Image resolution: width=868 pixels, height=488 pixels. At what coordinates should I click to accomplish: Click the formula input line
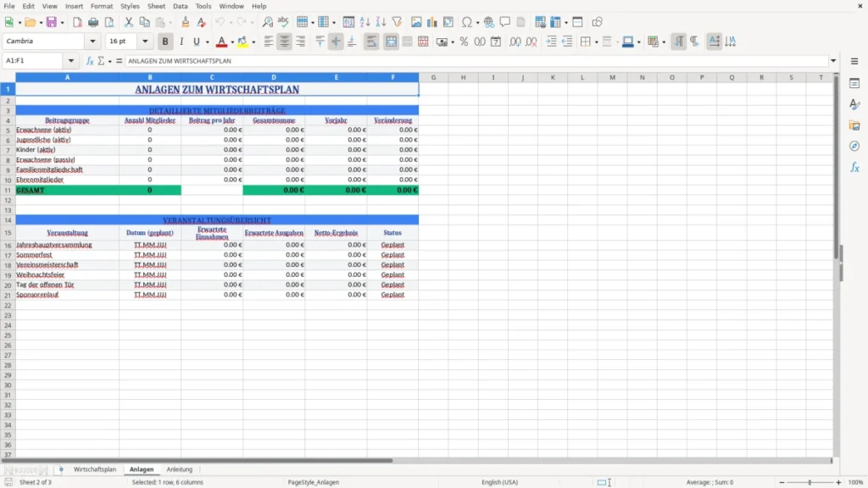(x=476, y=61)
